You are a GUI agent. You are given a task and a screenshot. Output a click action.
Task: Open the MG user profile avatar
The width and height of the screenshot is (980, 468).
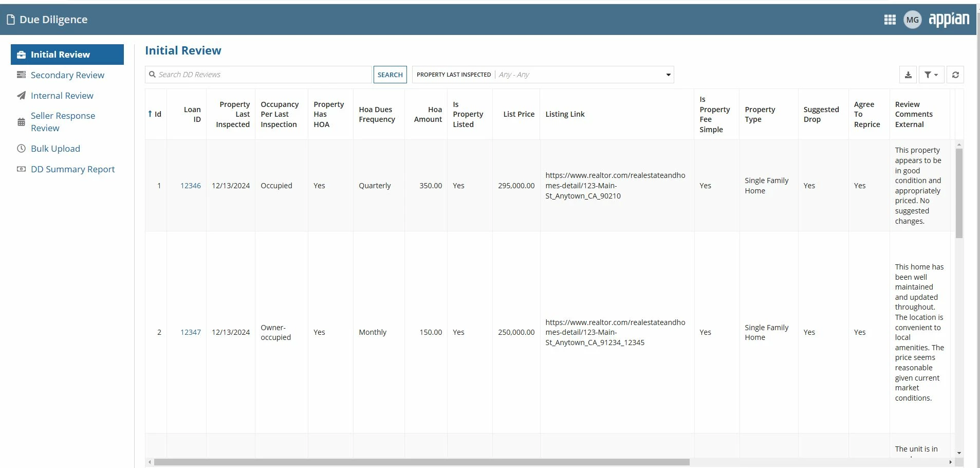pyautogui.click(x=913, y=20)
